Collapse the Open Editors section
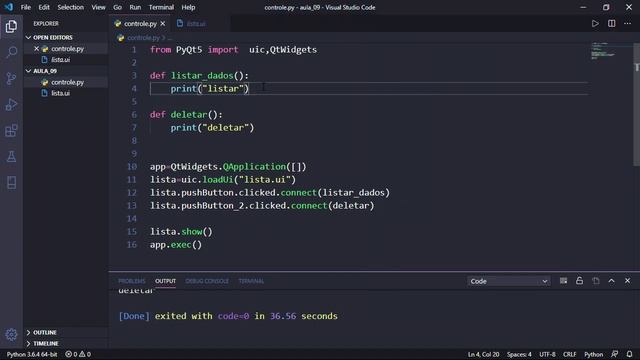This screenshot has height=360, width=640. point(65,38)
